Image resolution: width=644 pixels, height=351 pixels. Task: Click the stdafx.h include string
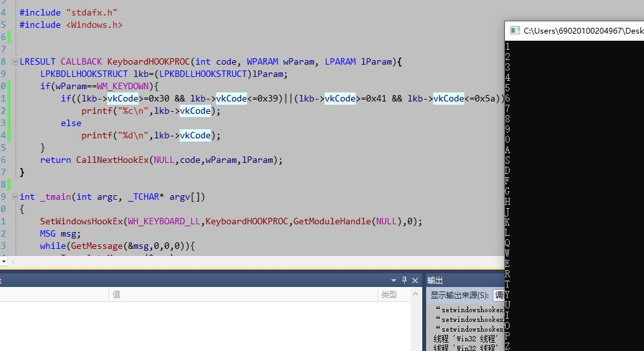pyautogui.click(x=92, y=12)
